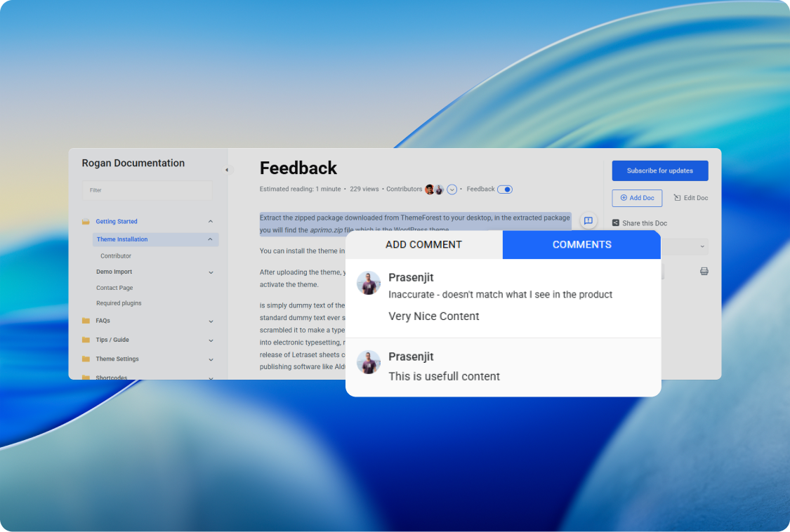Click the Theme Settings folder icon

tap(86, 359)
